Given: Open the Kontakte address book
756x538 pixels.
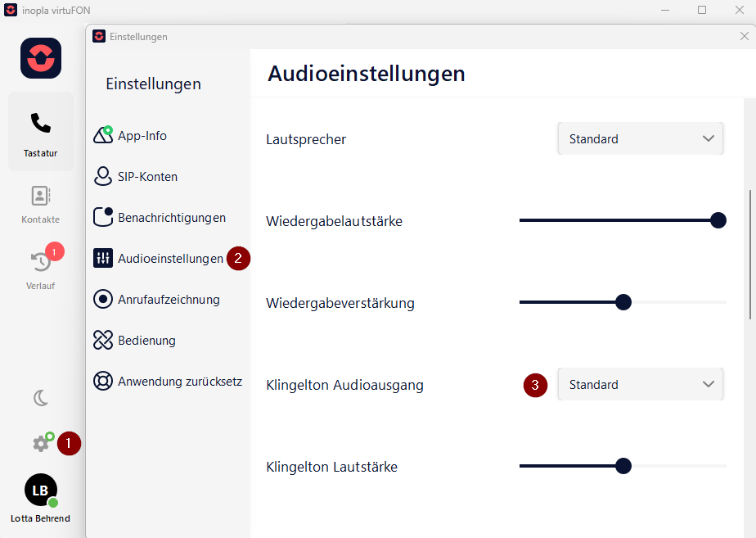Looking at the screenshot, I should pos(41,205).
